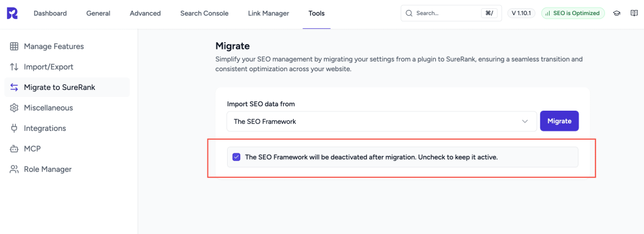Click the SureRank logo icon
Viewport: 644px width, 234px height.
pyautogui.click(x=13, y=13)
